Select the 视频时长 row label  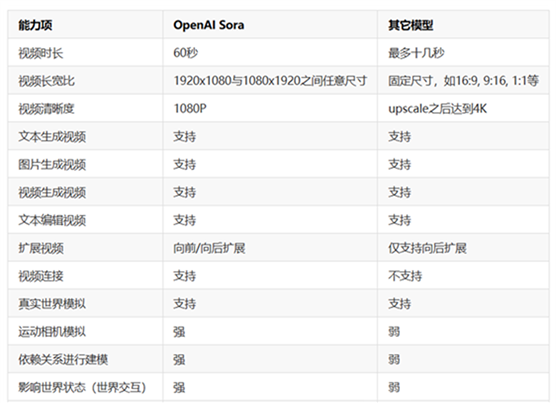click(41, 53)
